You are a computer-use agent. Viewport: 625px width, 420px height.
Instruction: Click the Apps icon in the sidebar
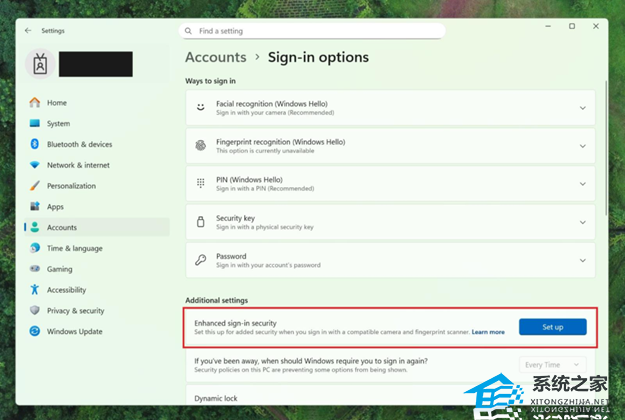click(x=35, y=206)
